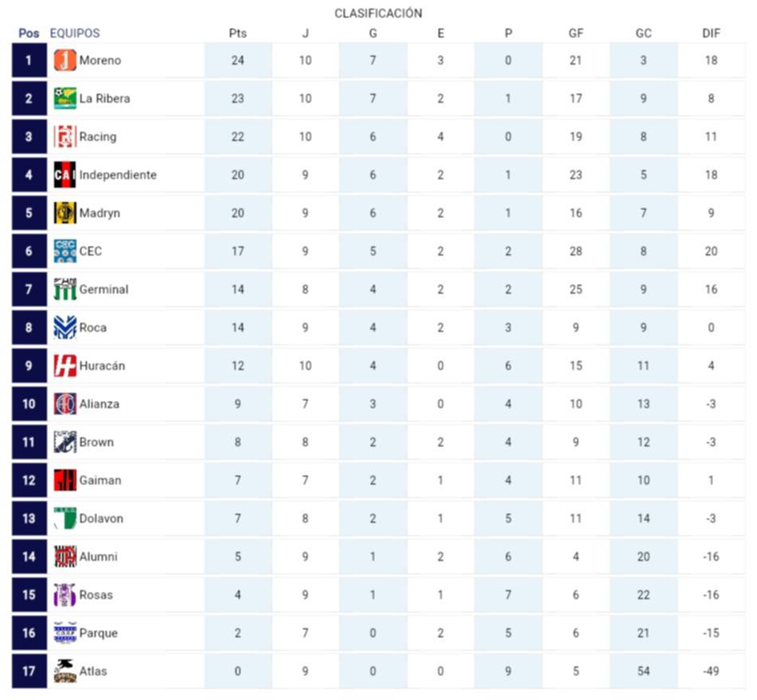Select position 15 cell for Rosas

click(x=29, y=595)
